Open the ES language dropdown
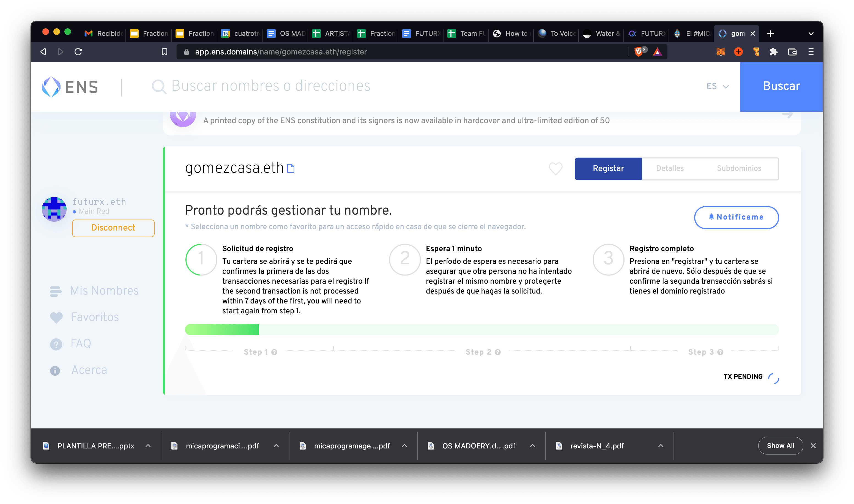 [718, 86]
